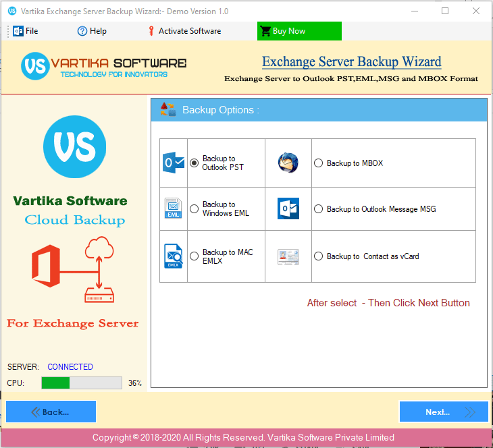Image resolution: width=493 pixels, height=448 pixels.
Task: Click Exchange Server Backup Wizard title link
Action: pyautogui.click(x=351, y=61)
